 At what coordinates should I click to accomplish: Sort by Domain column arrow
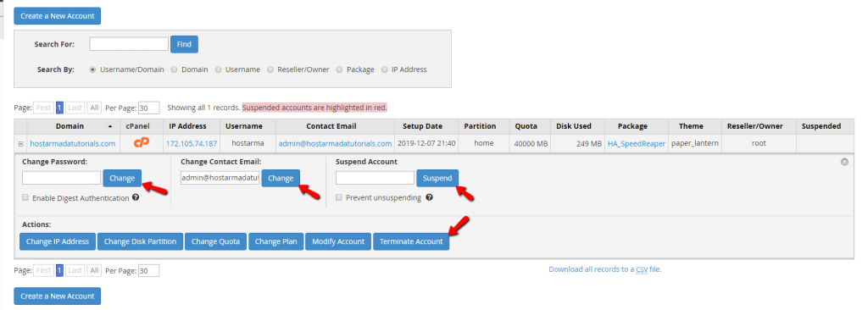(x=109, y=127)
